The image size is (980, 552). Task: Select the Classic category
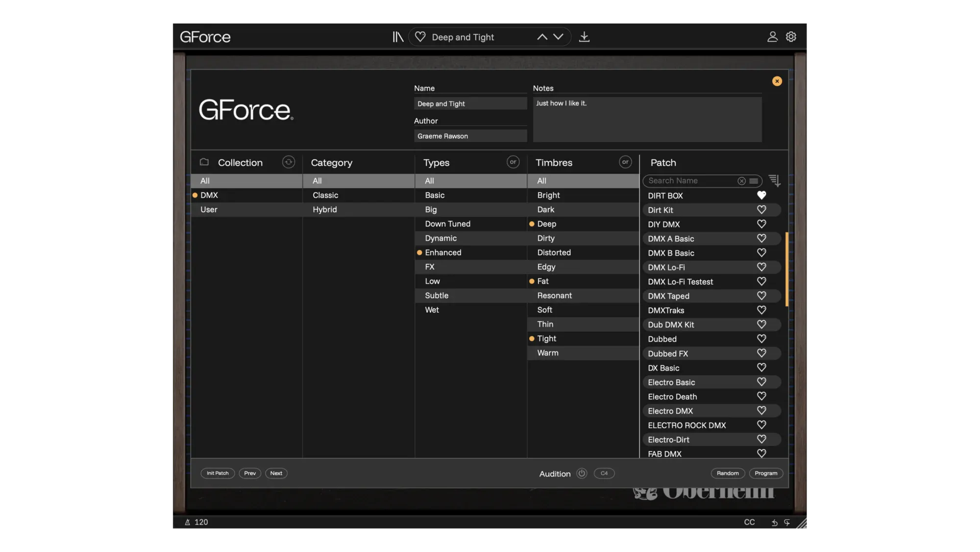coord(359,195)
